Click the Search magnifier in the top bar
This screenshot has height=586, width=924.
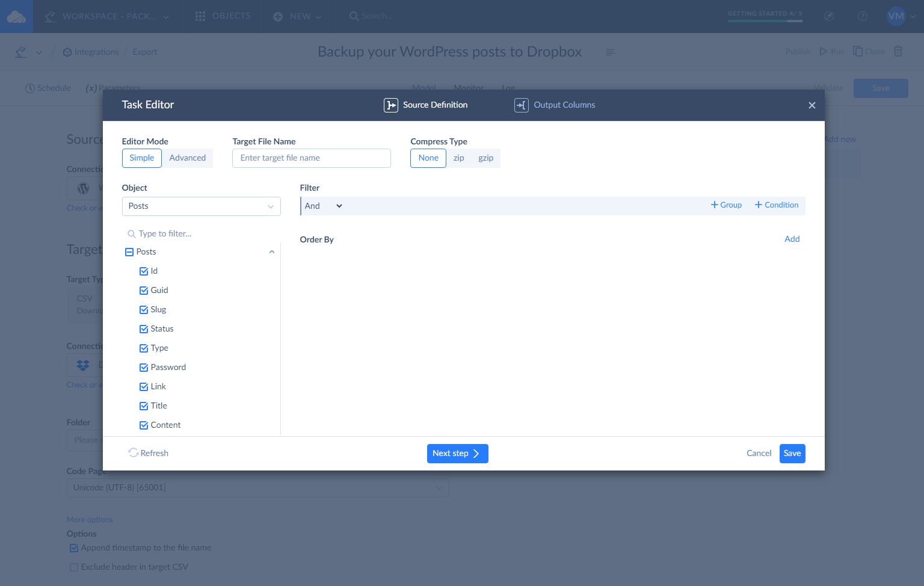(x=354, y=16)
